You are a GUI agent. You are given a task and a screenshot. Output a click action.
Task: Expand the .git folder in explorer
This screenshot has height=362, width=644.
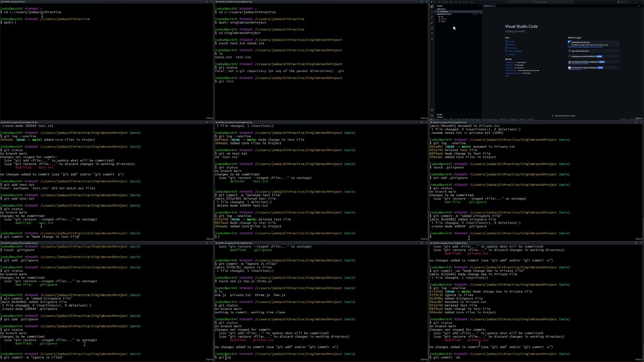point(442,16)
